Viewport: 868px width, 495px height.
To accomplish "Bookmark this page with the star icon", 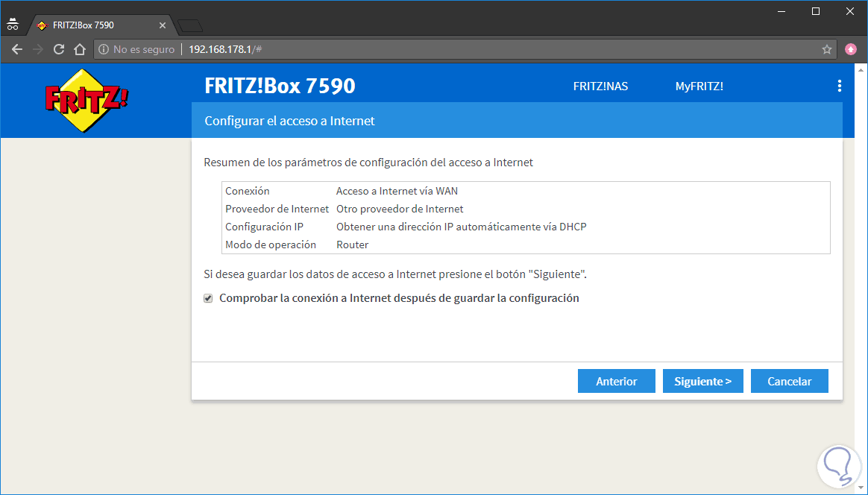I will coord(826,49).
